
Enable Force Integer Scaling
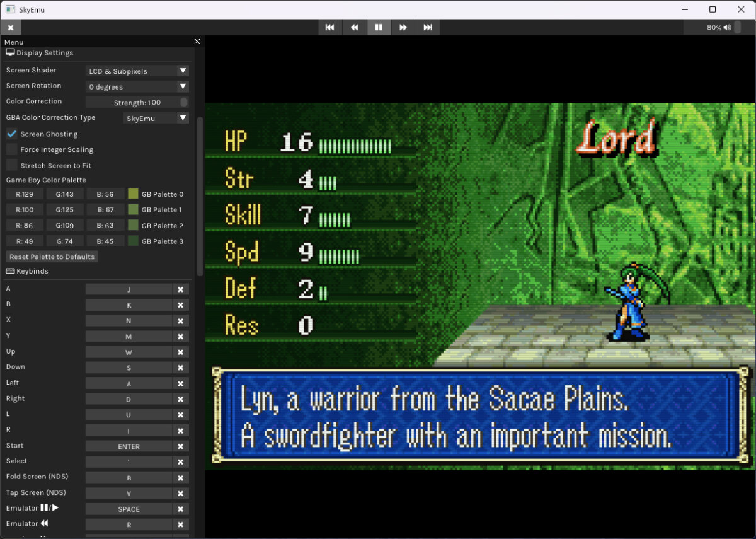point(11,149)
